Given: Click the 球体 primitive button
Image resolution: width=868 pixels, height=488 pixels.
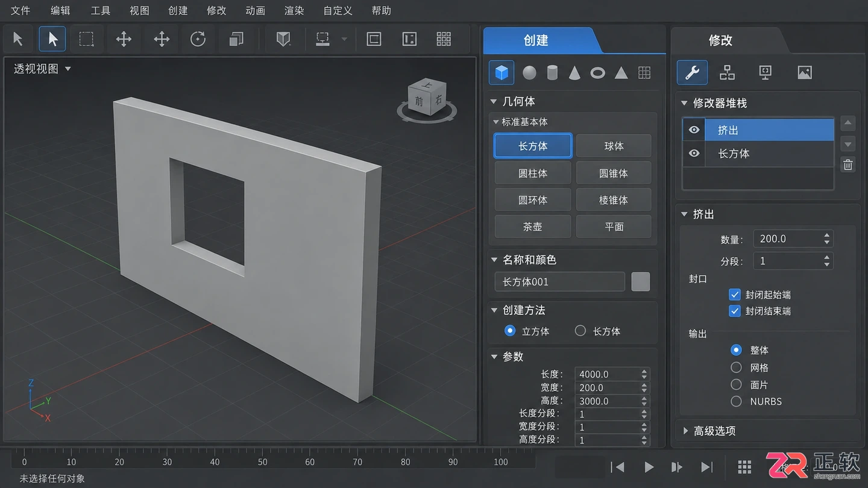Looking at the screenshot, I should pyautogui.click(x=614, y=146).
